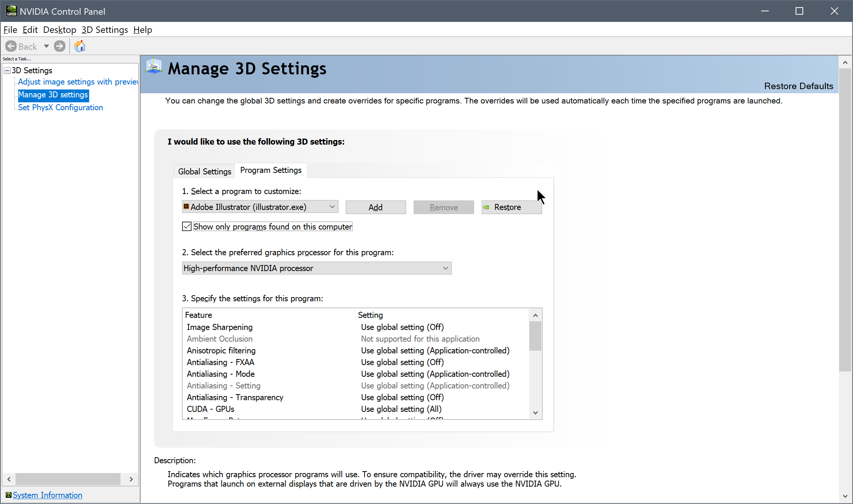Collapse the 3D Settings tree node
This screenshot has height=504, width=853.
(7, 71)
